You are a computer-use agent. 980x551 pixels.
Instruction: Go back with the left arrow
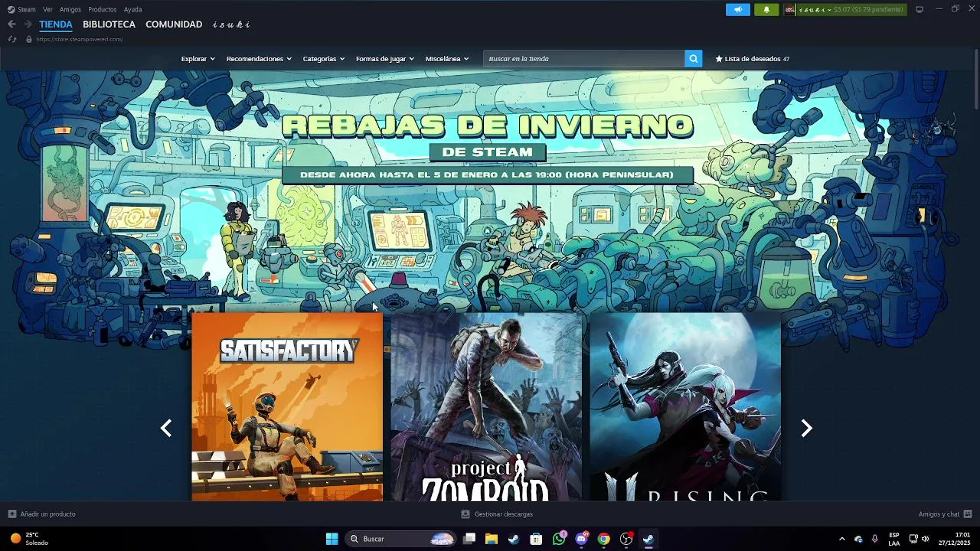point(11,24)
